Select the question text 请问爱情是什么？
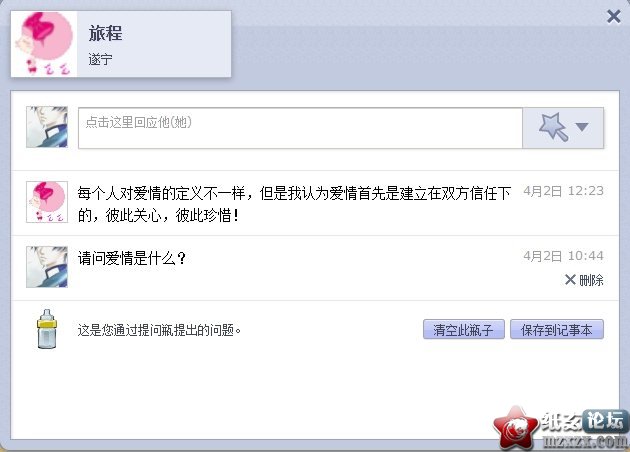This screenshot has width=630, height=452. point(132,258)
